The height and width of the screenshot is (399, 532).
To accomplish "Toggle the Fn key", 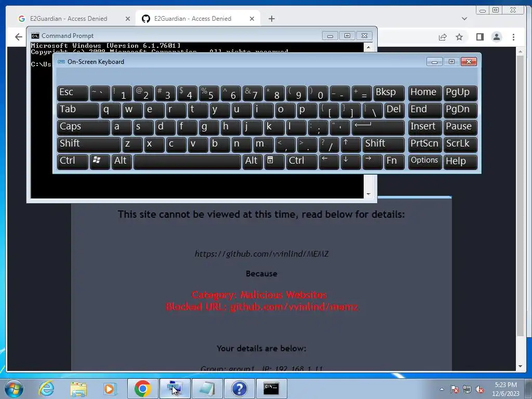I will click(x=394, y=162).
